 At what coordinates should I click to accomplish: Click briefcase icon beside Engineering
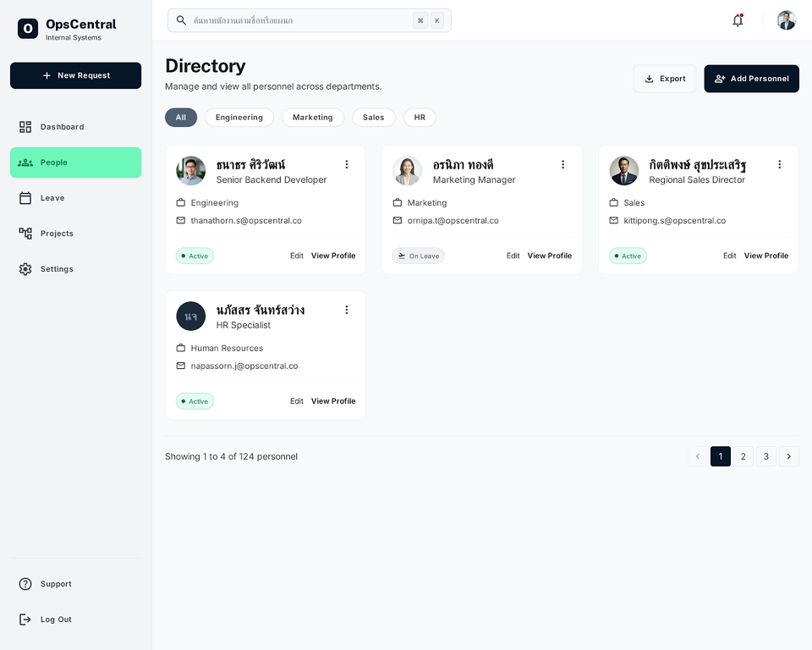coord(181,202)
